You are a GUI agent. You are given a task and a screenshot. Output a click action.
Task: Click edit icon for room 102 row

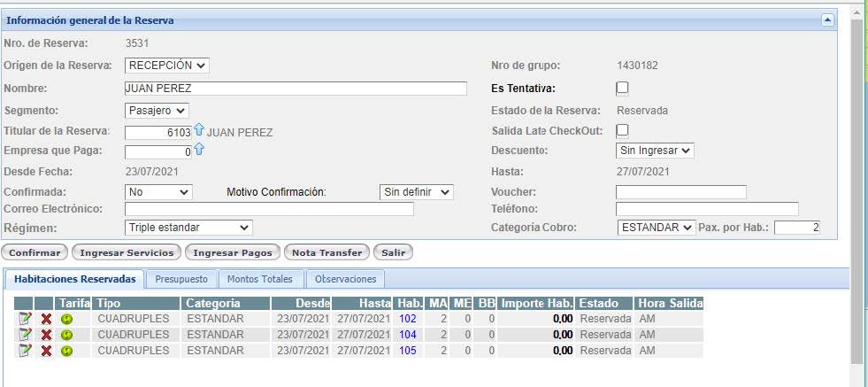pyautogui.click(x=25, y=319)
